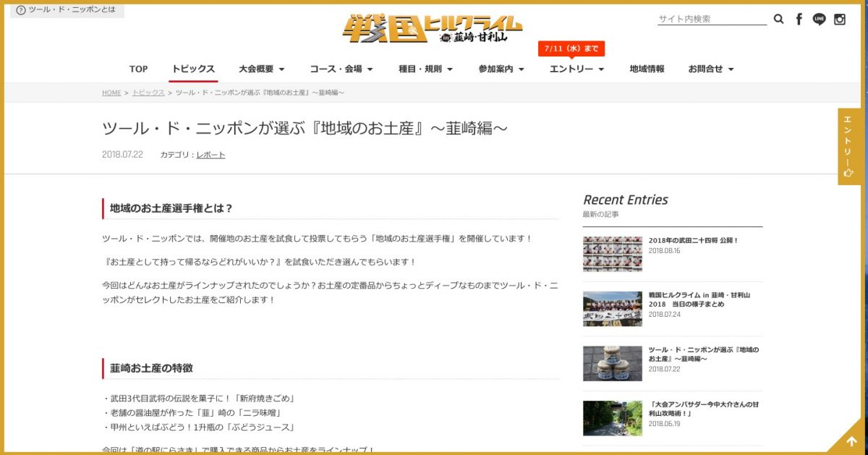Expand the 大会概要 dropdown menu

[x=261, y=69]
